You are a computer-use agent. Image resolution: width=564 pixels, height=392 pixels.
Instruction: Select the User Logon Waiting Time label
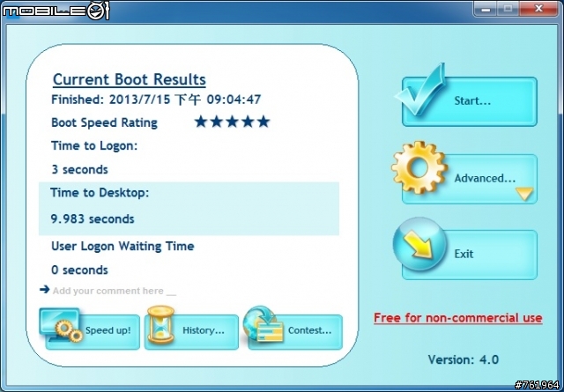click(x=122, y=247)
